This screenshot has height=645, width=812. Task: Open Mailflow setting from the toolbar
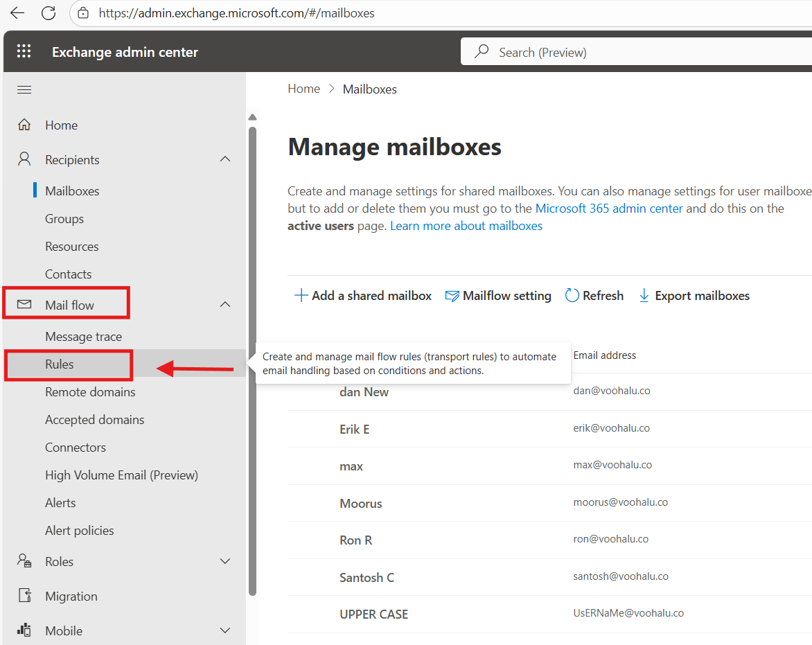(x=498, y=296)
